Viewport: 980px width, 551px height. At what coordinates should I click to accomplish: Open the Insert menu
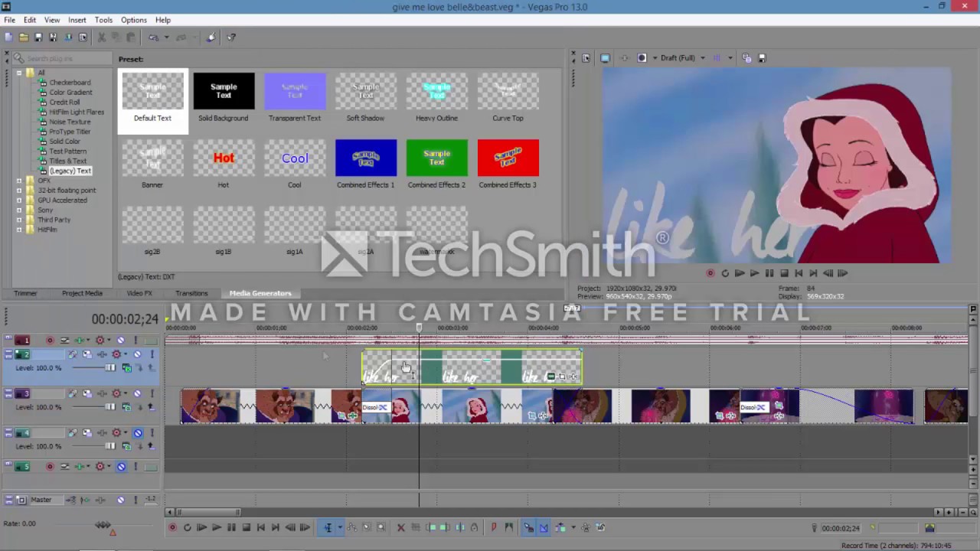click(x=77, y=20)
